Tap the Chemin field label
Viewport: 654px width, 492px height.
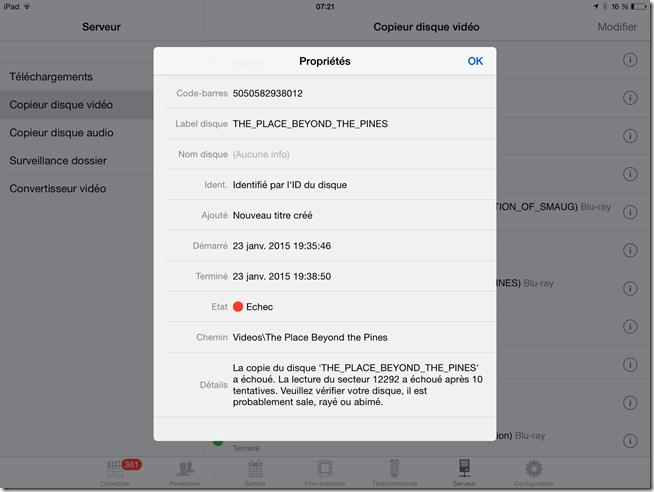click(x=212, y=337)
